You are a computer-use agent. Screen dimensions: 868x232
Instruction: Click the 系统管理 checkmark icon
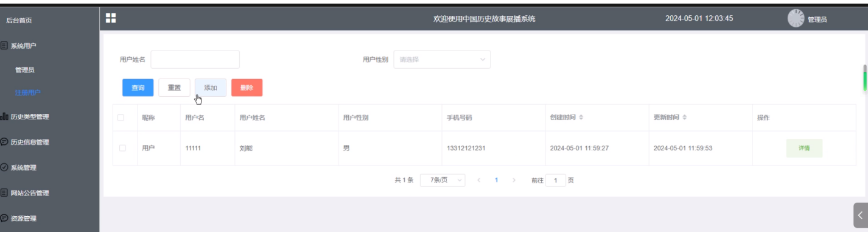pyautogui.click(x=4, y=167)
